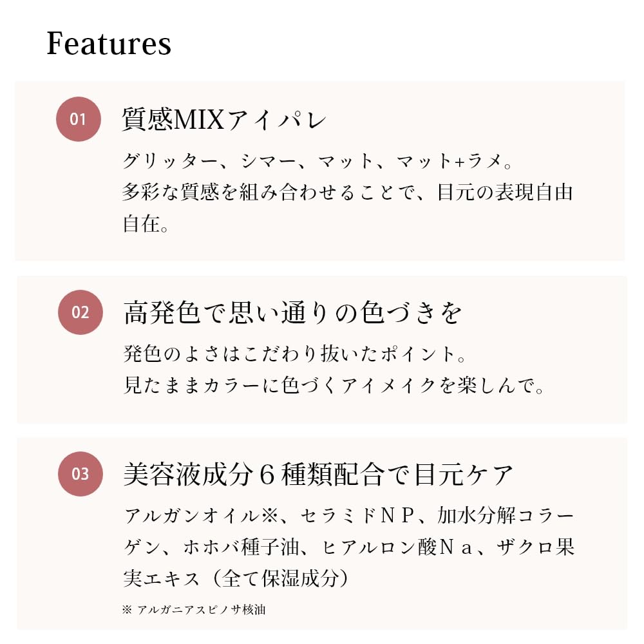Click the line 発色のよさはこだわり抜いたポイント
Viewport: 644px width, 644px height.
click(x=294, y=354)
